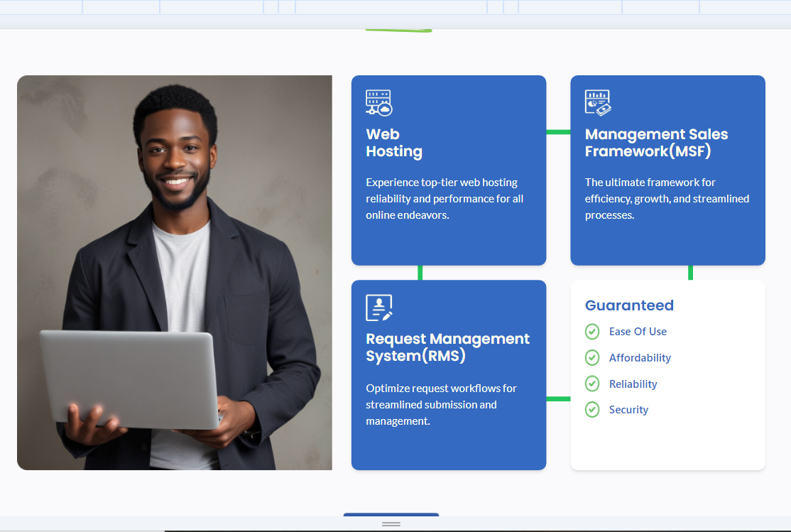
Task: Click the partially visible blue button at bottom
Action: tap(391, 515)
